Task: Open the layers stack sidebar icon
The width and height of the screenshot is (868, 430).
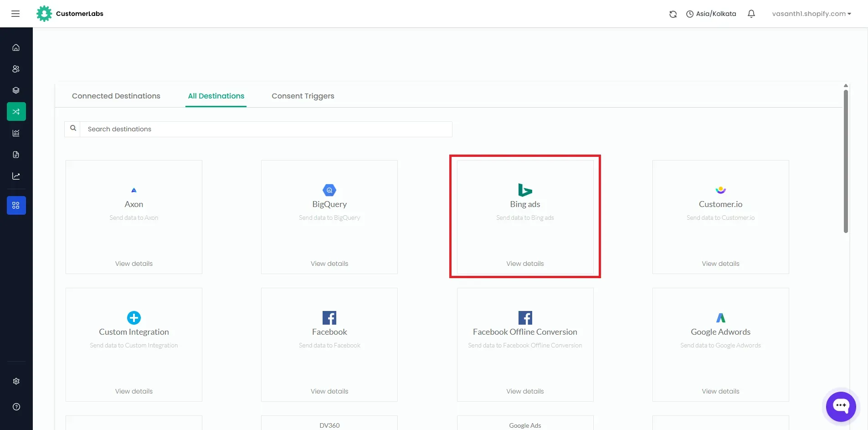Action: (16, 90)
